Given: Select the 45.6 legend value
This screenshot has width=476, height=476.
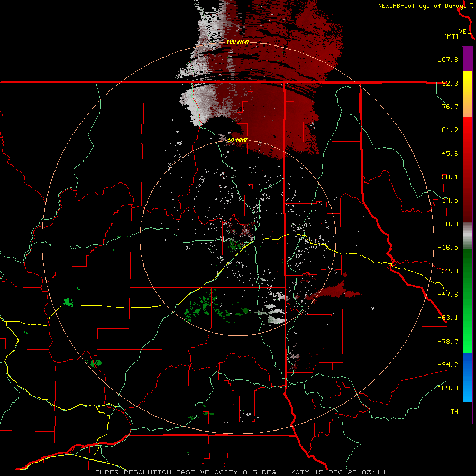Looking at the screenshot, I should pyautogui.click(x=450, y=153).
